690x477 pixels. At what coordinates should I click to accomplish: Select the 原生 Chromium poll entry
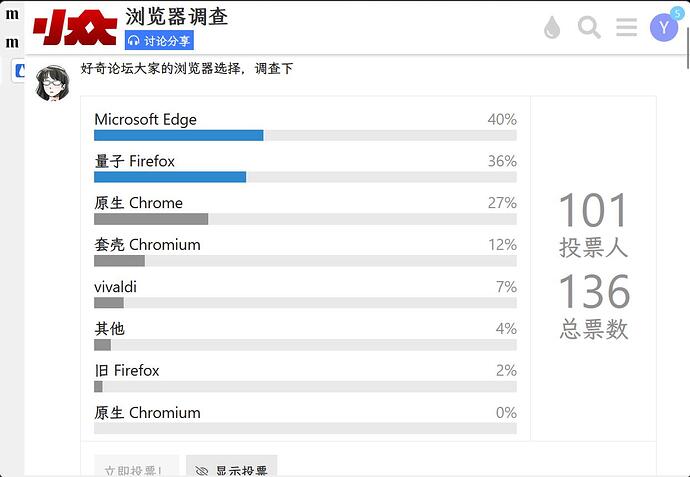148,414
